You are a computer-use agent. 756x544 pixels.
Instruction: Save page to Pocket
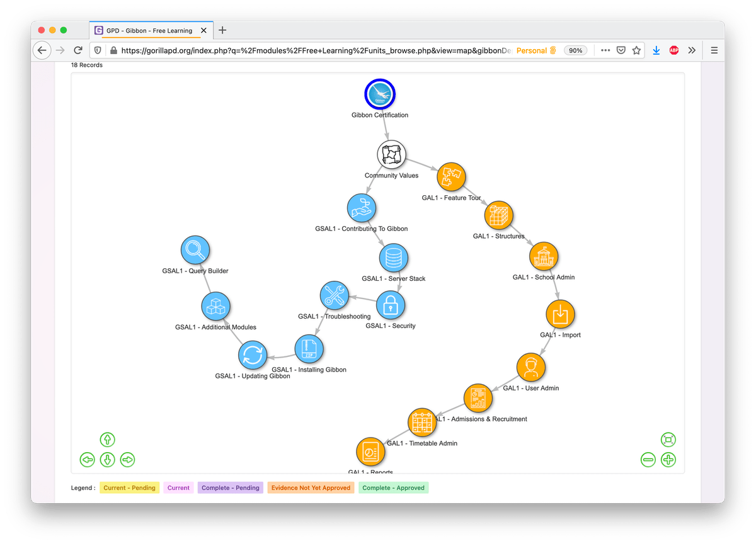pyautogui.click(x=621, y=50)
